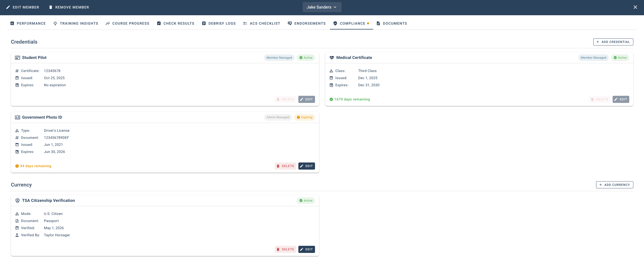Open the Jake Sanders member dropdown

click(x=322, y=7)
